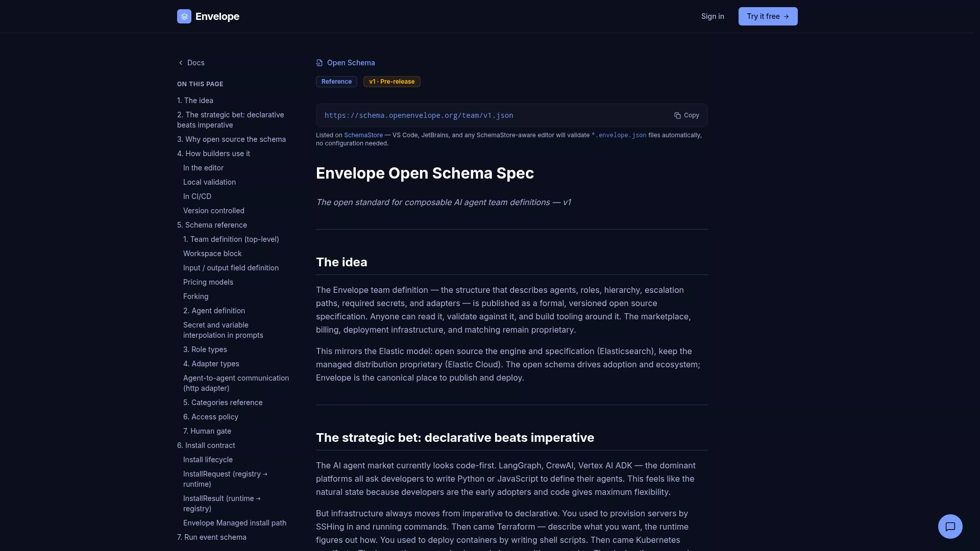Follow the SchemaStore link
The height and width of the screenshot is (551, 980).
pos(363,135)
